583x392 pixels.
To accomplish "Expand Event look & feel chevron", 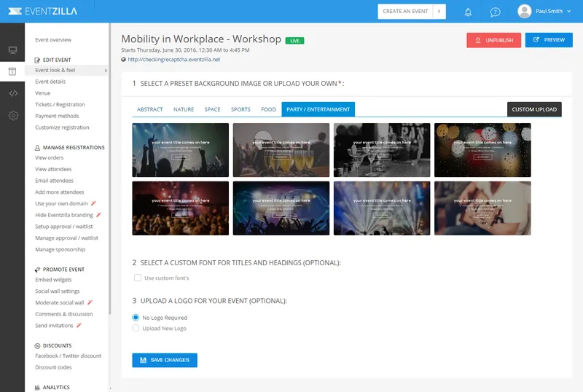I will 106,70.
